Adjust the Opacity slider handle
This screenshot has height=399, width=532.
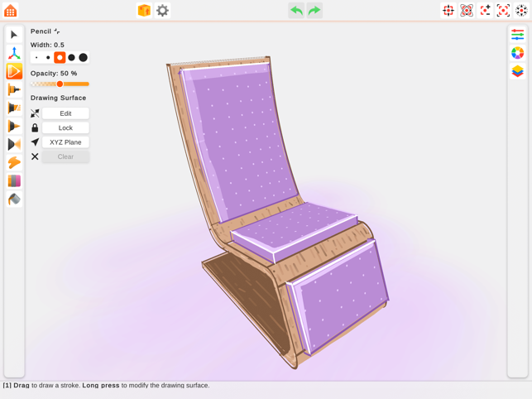point(60,84)
